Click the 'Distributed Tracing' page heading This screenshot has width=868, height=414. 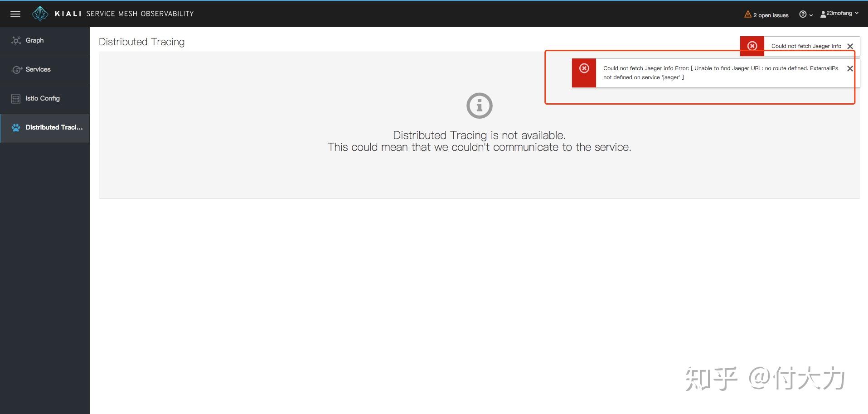point(142,42)
